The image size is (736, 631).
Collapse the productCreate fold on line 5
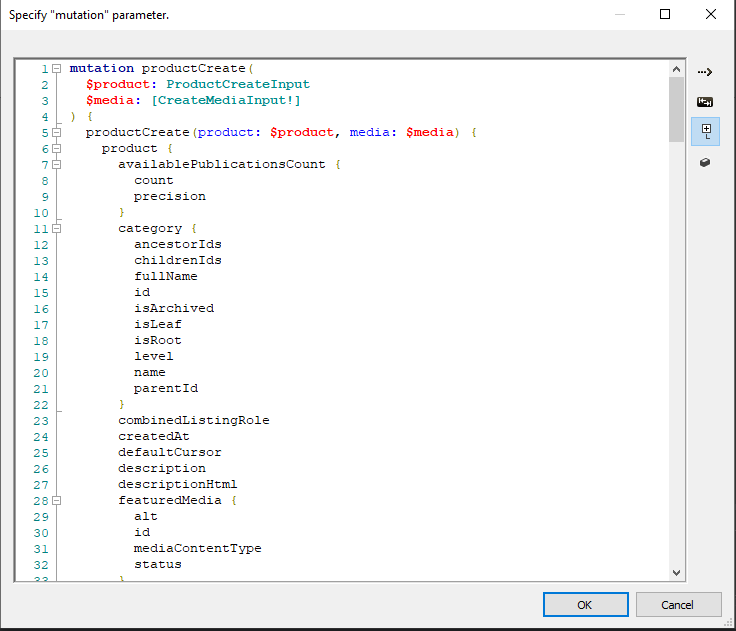coord(57,133)
